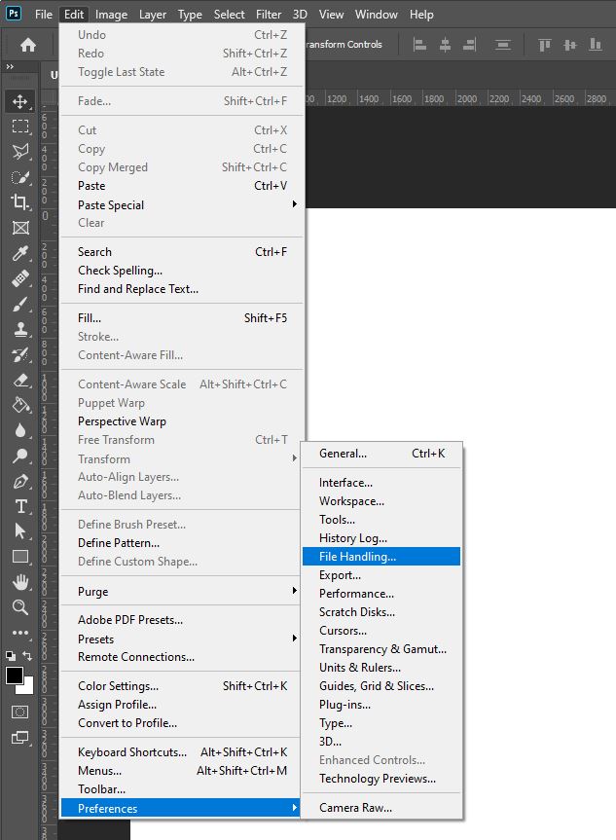This screenshot has width=616, height=840.
Task: Choose Units & Rulers... preferences
Action: tap(381, 668)
